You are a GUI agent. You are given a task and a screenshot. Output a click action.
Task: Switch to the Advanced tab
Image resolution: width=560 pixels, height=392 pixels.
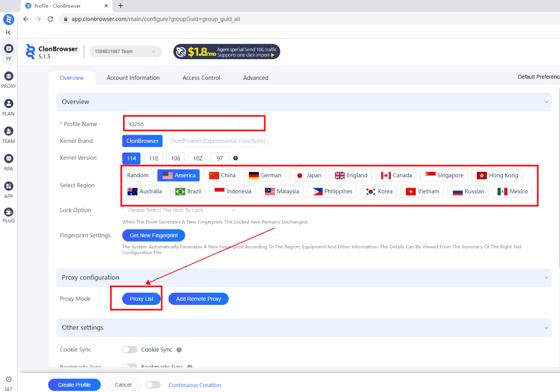click(x=256, y=78)
